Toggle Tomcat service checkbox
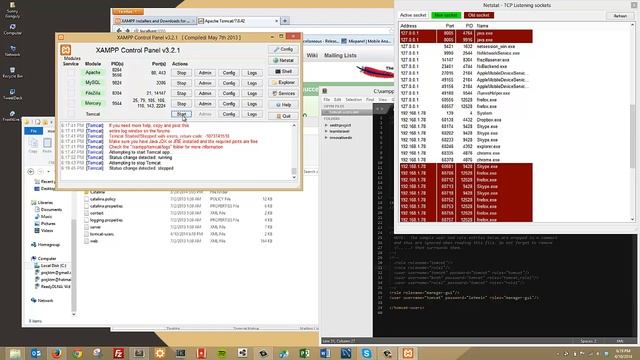640x360 pixels. click(x=71, y=114)
